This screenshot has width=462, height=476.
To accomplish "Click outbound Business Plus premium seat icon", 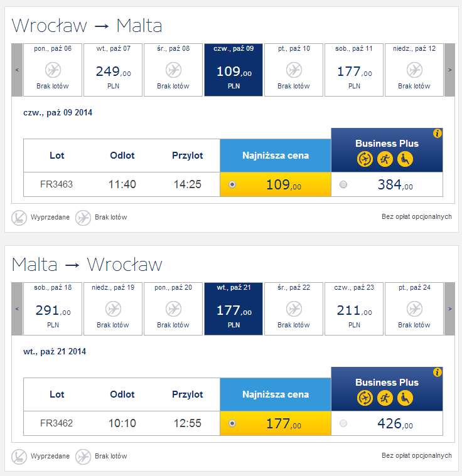I will pyautogui.click(x=405, y=159).
